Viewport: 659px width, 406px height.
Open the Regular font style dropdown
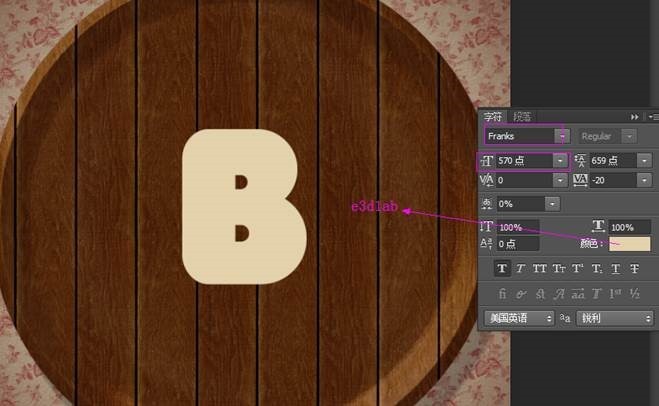(629, 136)
